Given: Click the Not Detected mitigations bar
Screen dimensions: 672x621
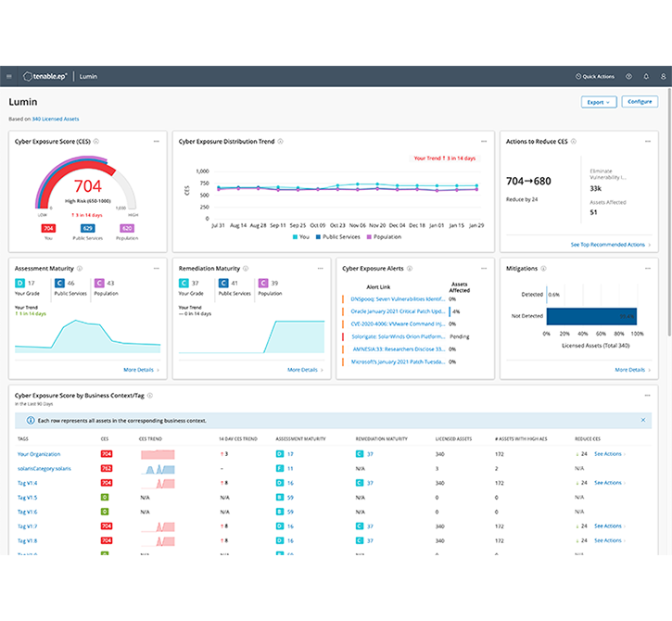Looking at the screenshot, I should click(591, 316).
